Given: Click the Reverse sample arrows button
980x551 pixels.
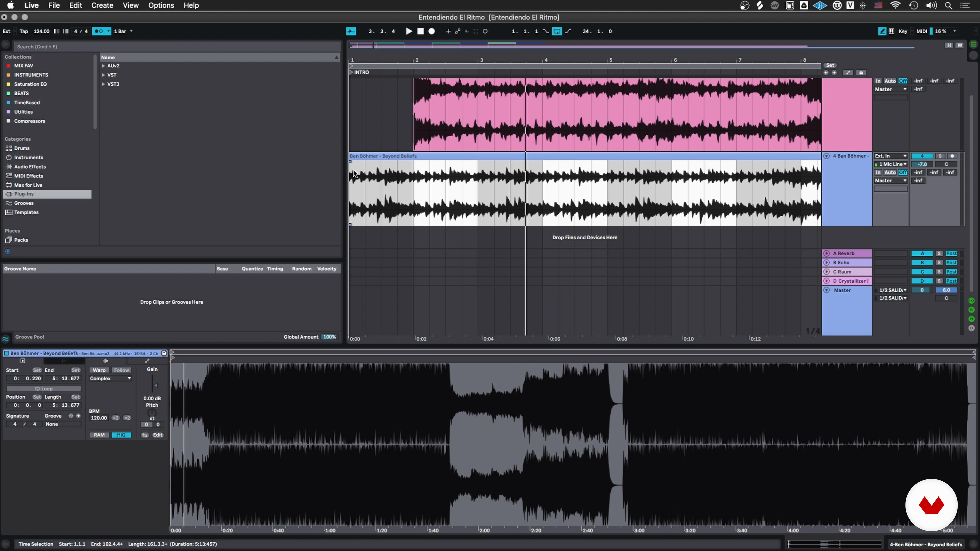Looking at the screenshot, I should (x=145, y=435).
